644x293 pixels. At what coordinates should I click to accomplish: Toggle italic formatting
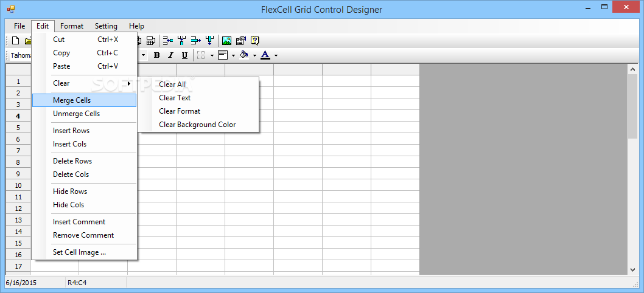pyautogui.click(x=171, y=55)
